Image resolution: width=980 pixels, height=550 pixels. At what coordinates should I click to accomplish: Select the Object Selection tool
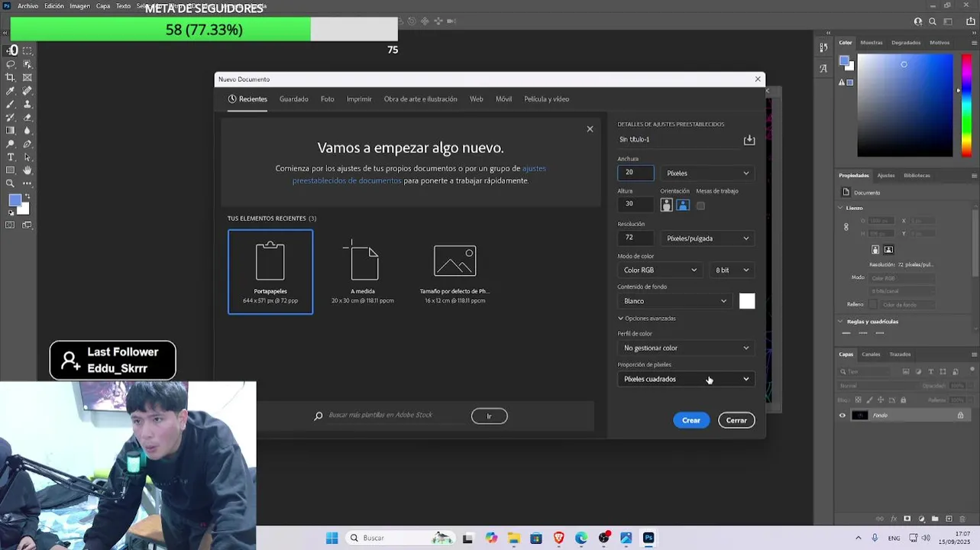[x=27, y=64]
